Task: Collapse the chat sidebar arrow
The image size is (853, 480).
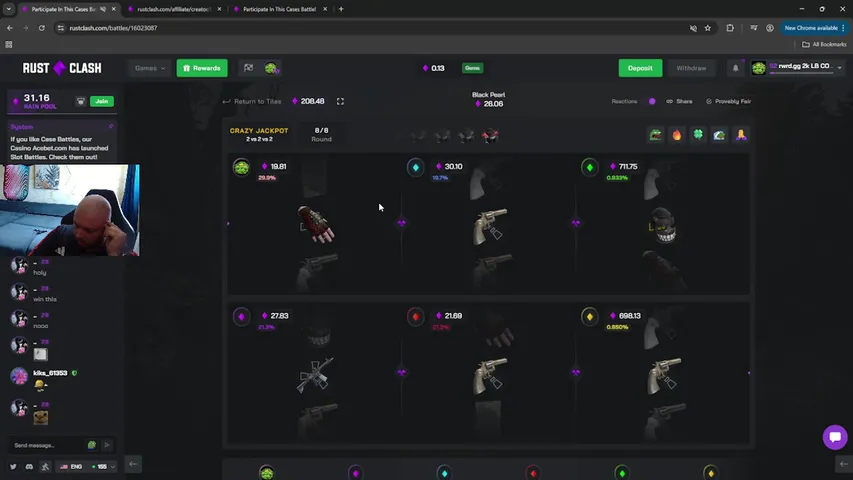Action: click(x=133, y=464)
